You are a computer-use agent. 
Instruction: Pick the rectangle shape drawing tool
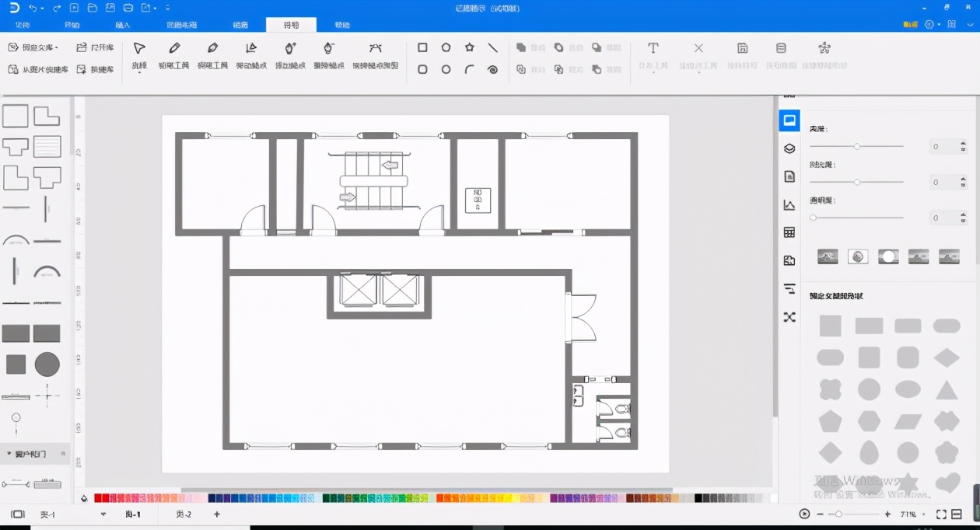coord(422,48)
